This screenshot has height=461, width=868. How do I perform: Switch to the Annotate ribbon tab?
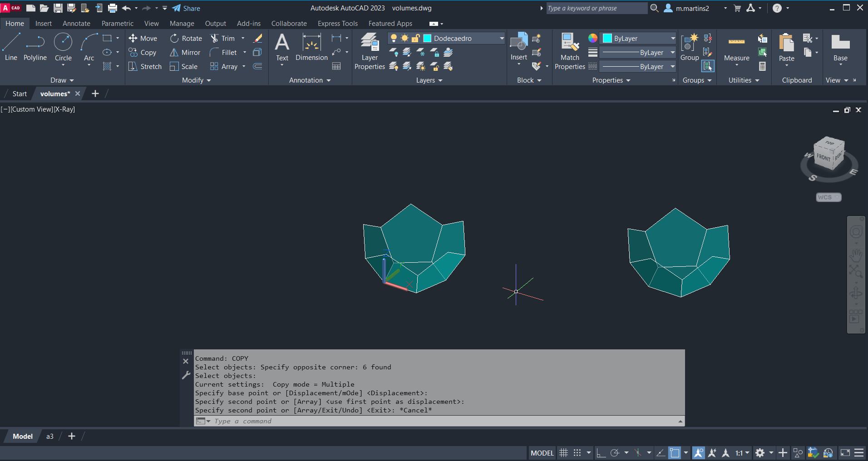click(76, 24)
